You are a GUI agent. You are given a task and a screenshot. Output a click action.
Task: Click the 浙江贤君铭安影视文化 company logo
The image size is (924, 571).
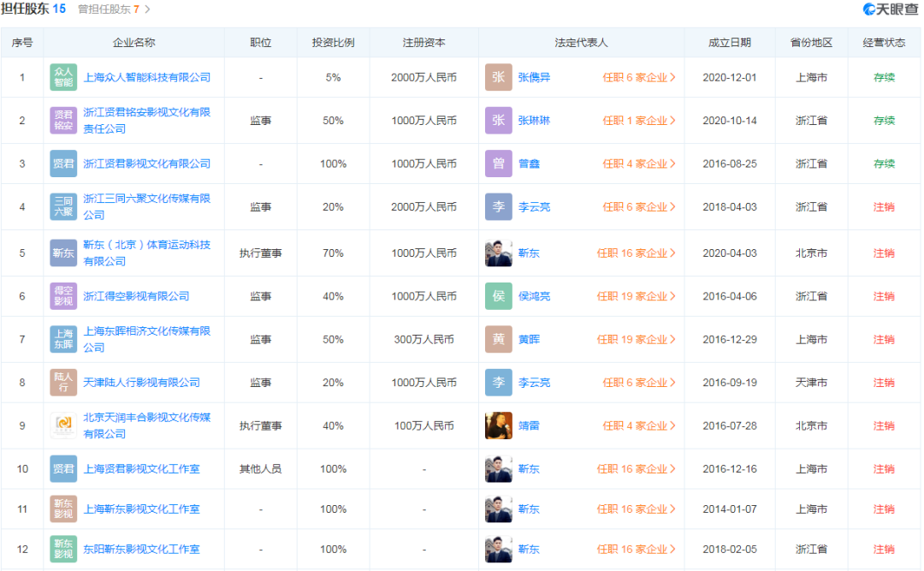63,121
